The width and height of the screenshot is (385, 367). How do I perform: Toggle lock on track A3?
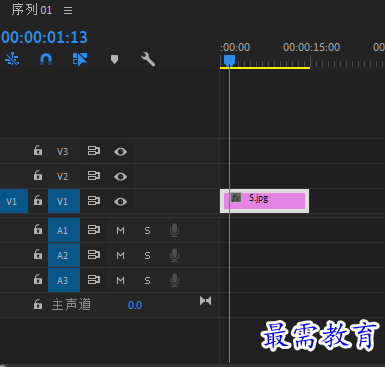point(38,279)
